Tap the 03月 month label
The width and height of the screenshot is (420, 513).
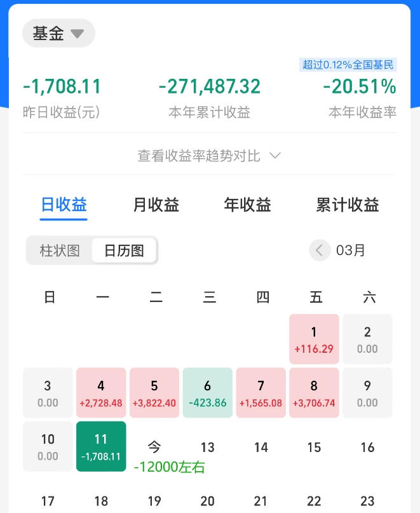[x=350, y=250]
